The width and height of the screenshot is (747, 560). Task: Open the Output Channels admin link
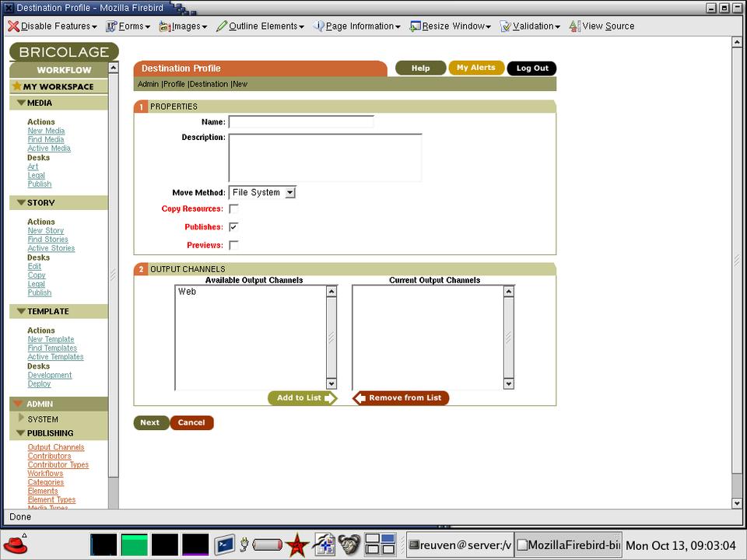tap(56, 447)
